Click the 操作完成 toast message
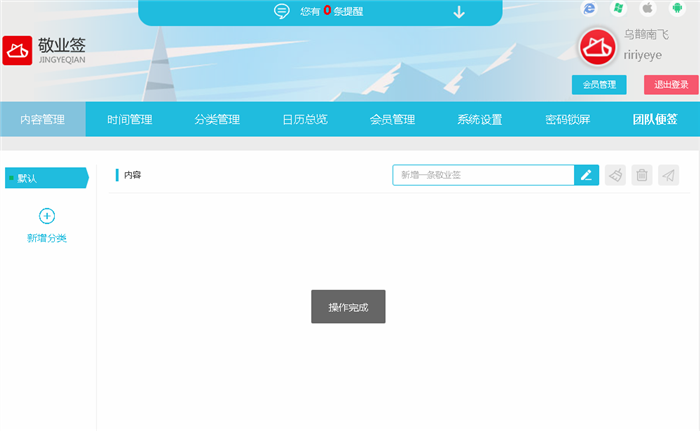 (x=348, y=307)
